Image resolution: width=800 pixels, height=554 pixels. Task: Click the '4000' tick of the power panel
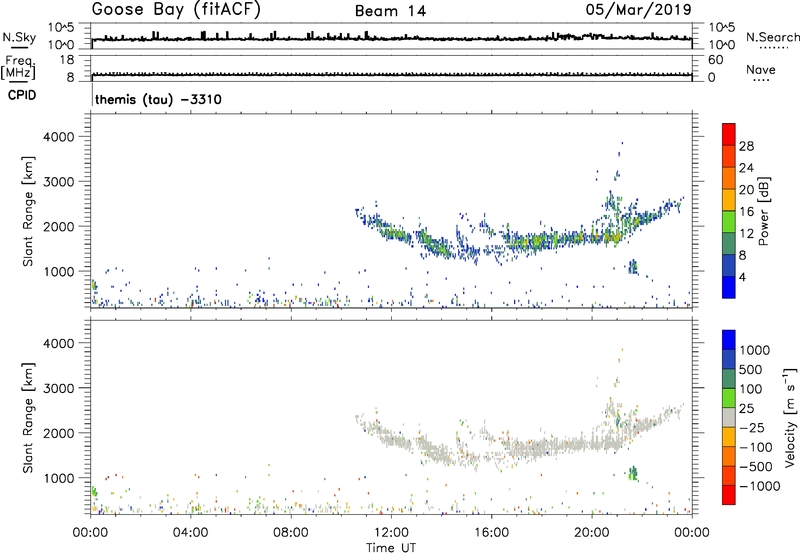(x=59, y=137)
